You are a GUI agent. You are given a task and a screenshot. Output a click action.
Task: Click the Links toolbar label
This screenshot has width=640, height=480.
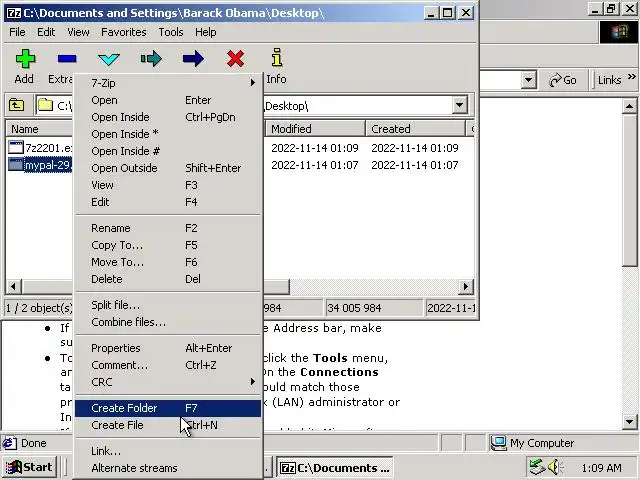click(x=609, y=80)
